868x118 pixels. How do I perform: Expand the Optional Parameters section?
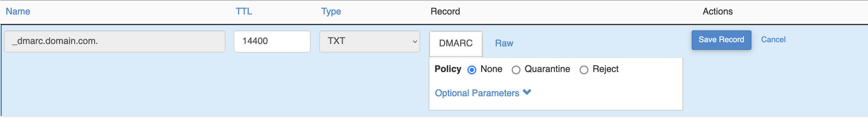477,93
